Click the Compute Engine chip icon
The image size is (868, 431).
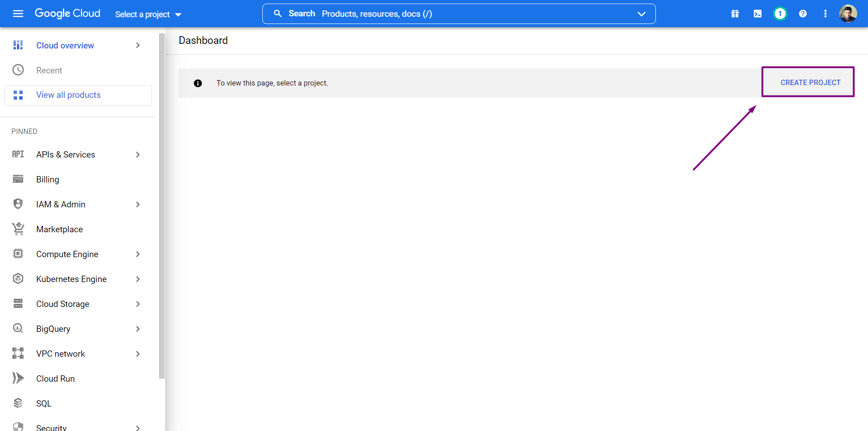click(18, 254)
